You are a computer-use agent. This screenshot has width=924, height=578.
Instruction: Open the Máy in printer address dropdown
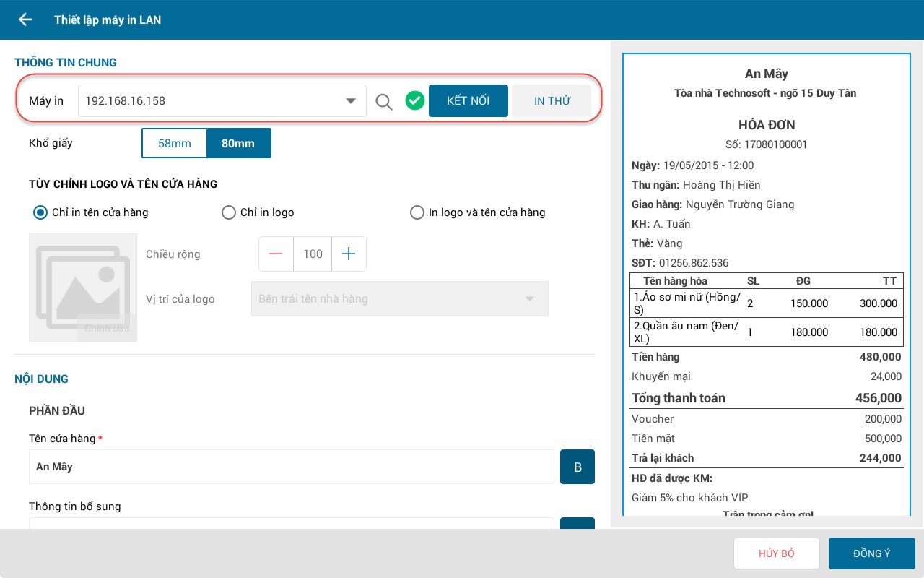pyautogui.click(x=352, y=101)
